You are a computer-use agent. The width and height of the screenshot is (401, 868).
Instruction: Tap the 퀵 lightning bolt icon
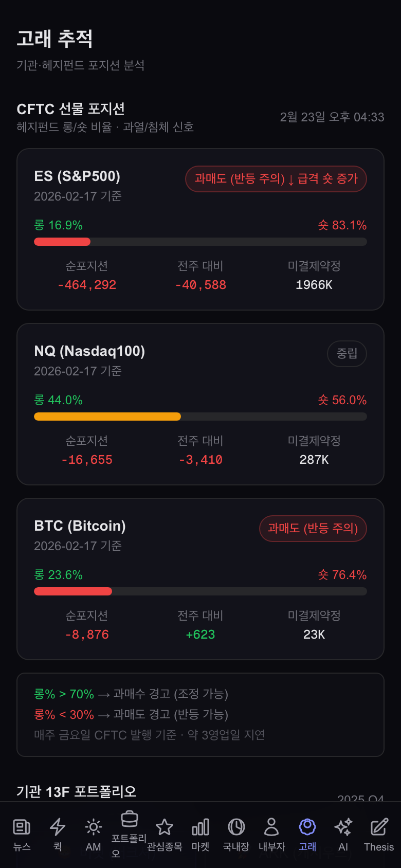pos(58,827)
